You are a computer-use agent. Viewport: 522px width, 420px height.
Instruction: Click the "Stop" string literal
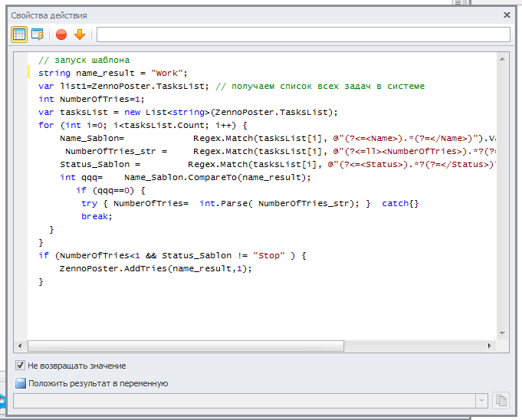(268, 255)
